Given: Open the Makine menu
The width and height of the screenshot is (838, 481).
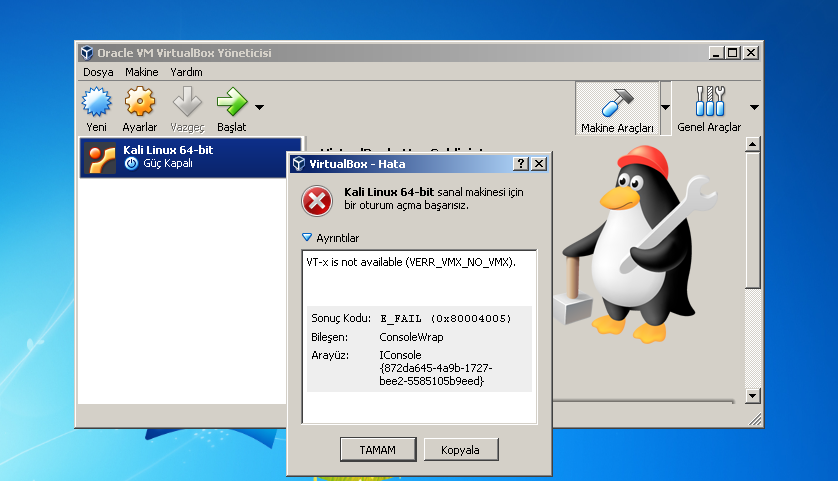Looking at the screenshot, I should pyautogui.click(x=142, y=72).
